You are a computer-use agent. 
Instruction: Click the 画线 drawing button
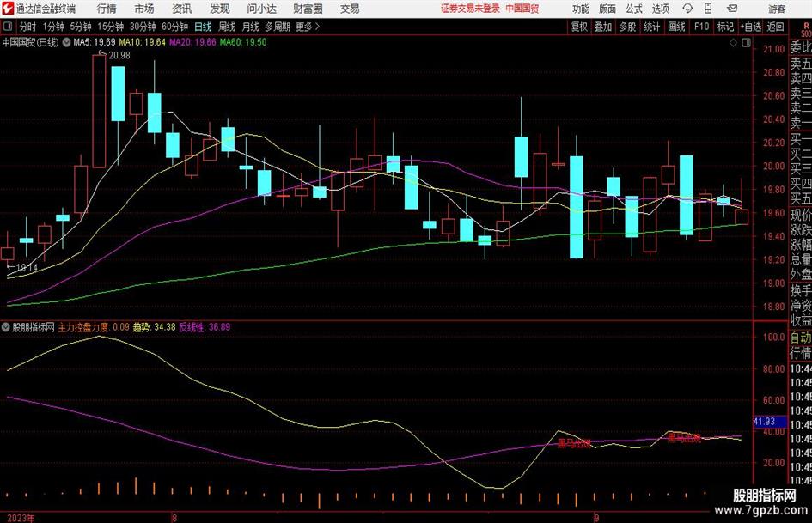point(676,27)
